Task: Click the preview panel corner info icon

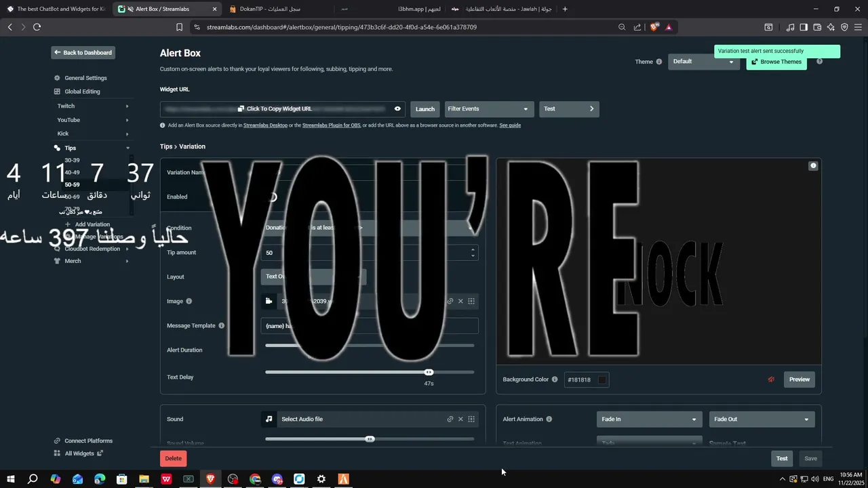Action: (813, 166)
